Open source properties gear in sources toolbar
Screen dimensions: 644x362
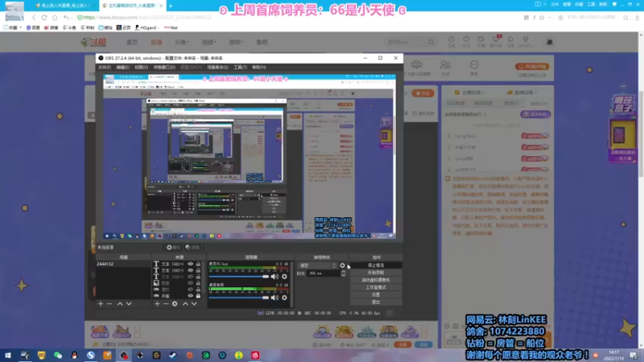(x=175, y=304)
